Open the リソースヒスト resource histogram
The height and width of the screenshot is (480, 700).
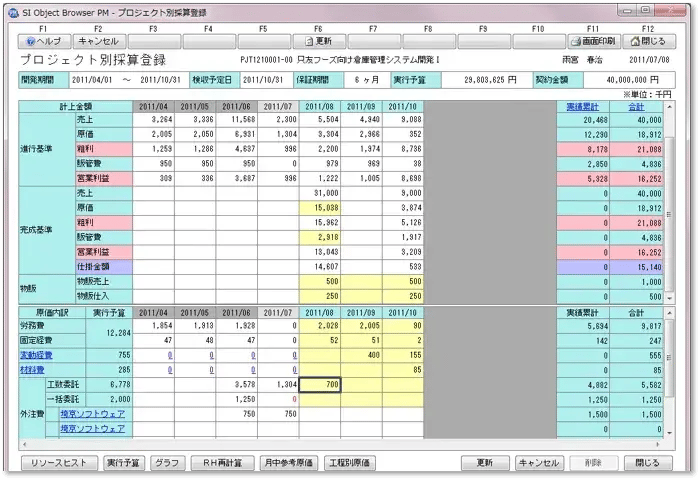pos(59,463)
